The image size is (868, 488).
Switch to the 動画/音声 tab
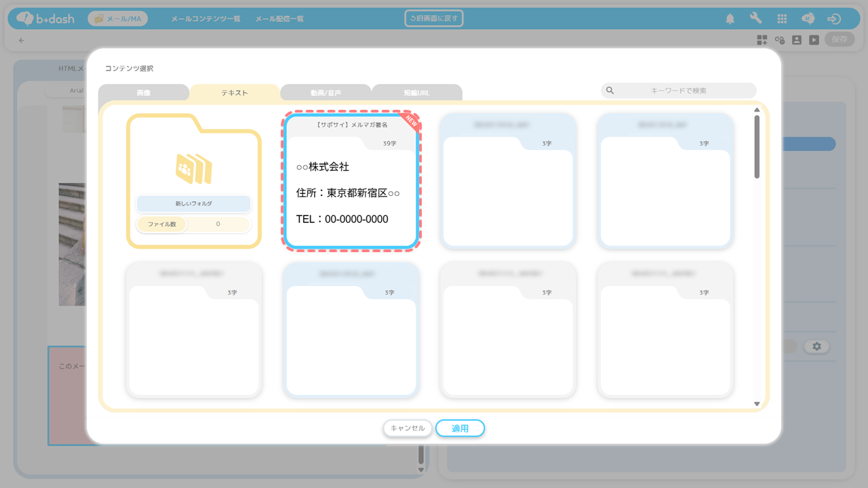[325, 93]
